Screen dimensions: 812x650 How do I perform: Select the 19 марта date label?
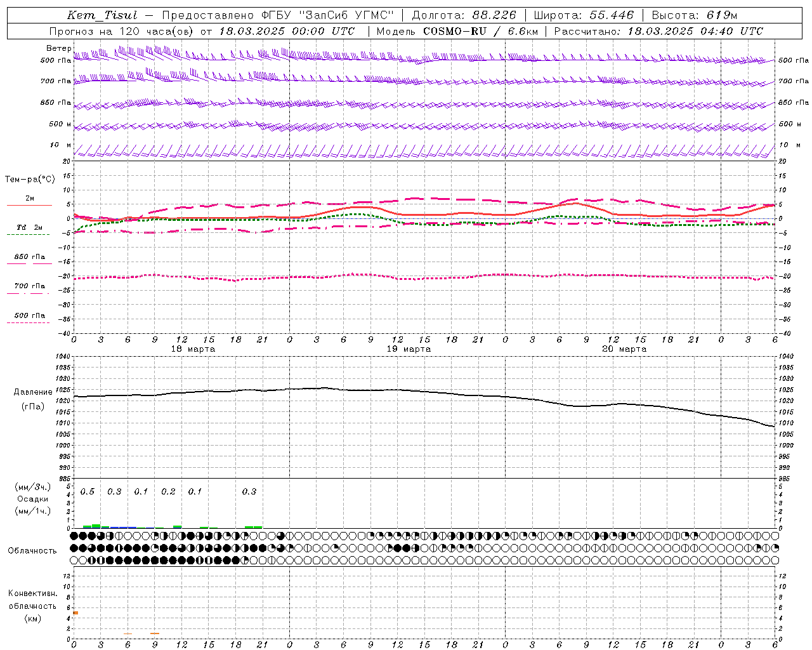[x=409, y=349]
